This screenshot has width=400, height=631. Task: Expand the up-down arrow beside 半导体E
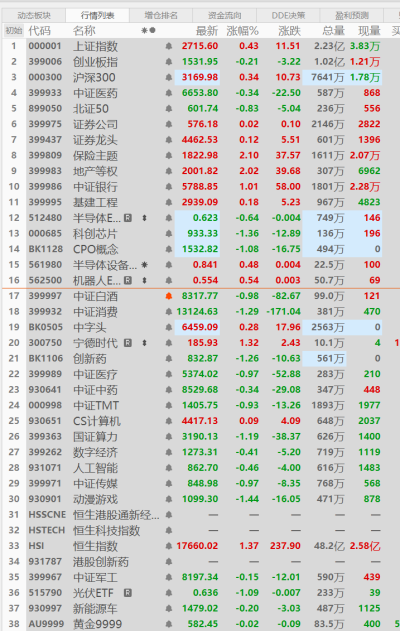tap(144, 218)
